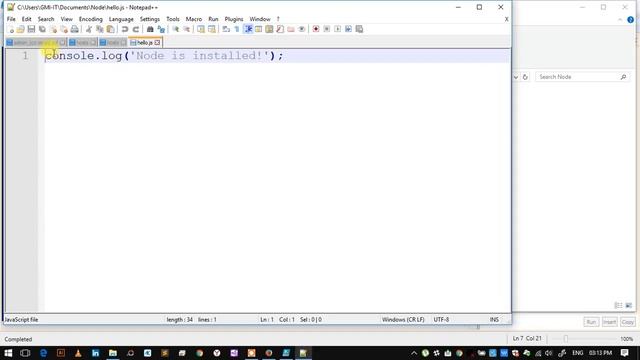Click the blue help icon in background window
Image resolution: width=640 pixels, height=360 pixels.
tap(631, 20)
